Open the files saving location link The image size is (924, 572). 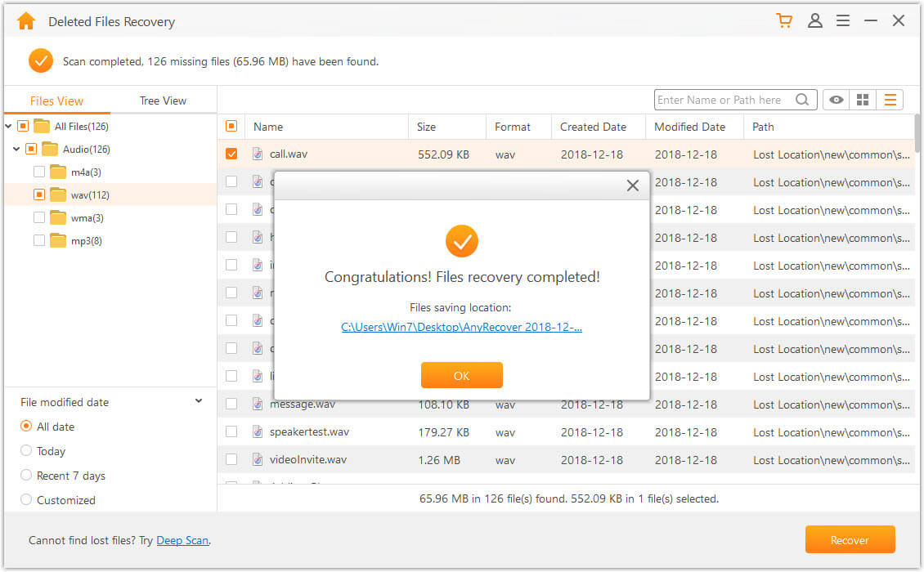[461, 327]
